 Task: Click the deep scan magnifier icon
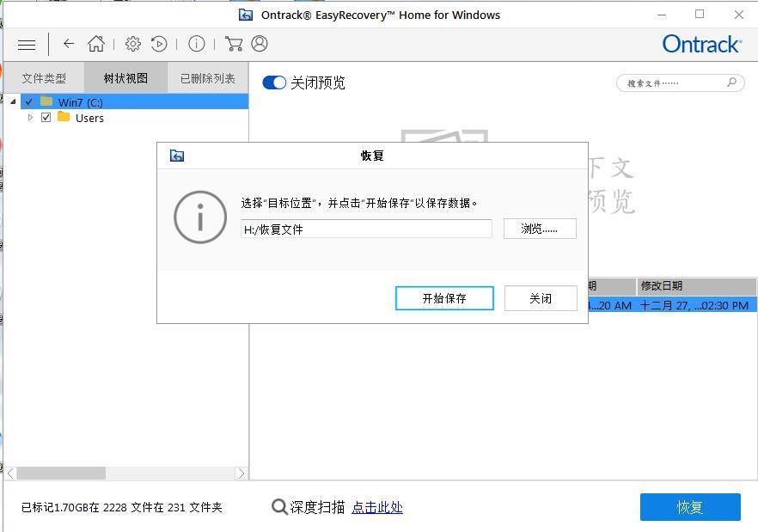279,507
